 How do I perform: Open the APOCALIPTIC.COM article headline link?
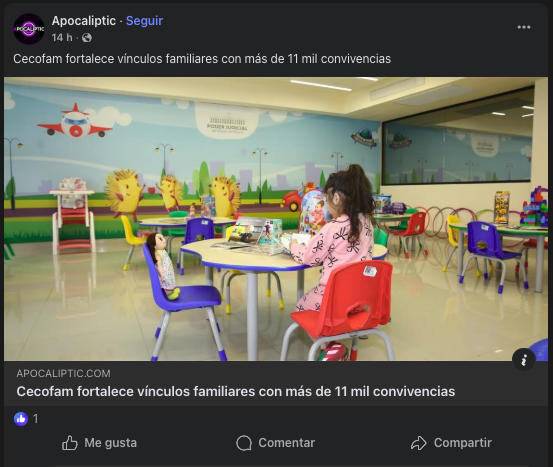tap(236, 392)
